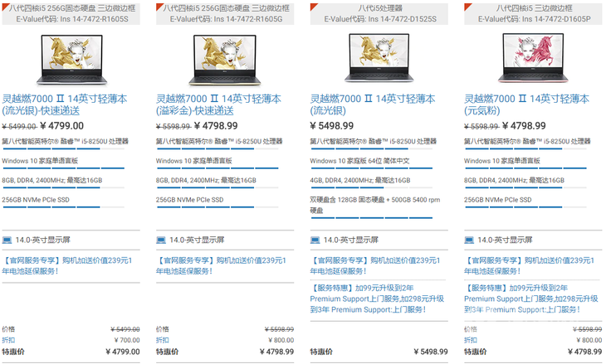
Task: Click the ¥4798.99 price under 元气粉
Action: [524, 126]
